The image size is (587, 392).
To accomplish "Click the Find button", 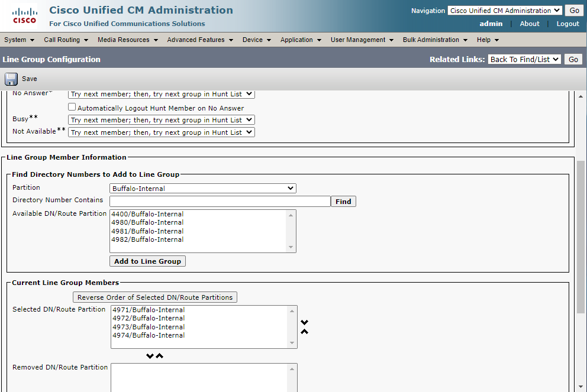I will pyautogui.click(x=343, y=201).
